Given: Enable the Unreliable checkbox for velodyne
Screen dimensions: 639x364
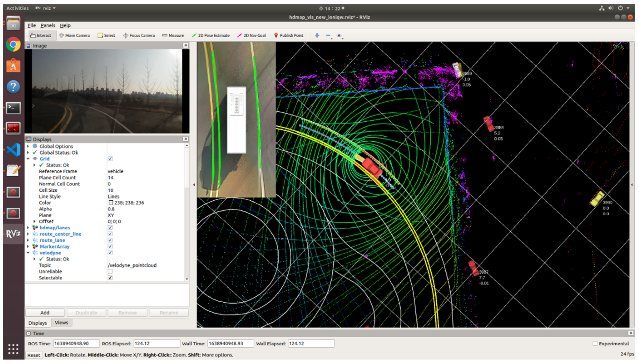Looking at the screenshot, I should click(110, 271).
